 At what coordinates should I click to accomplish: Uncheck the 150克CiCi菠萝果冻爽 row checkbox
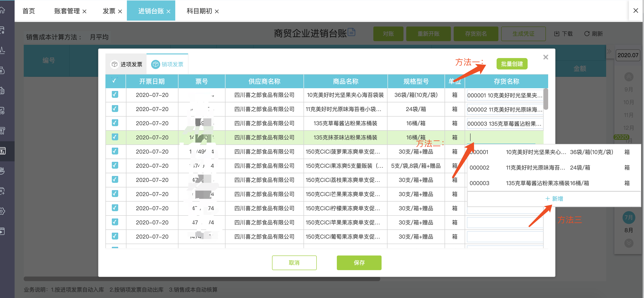tap(115, 151)
